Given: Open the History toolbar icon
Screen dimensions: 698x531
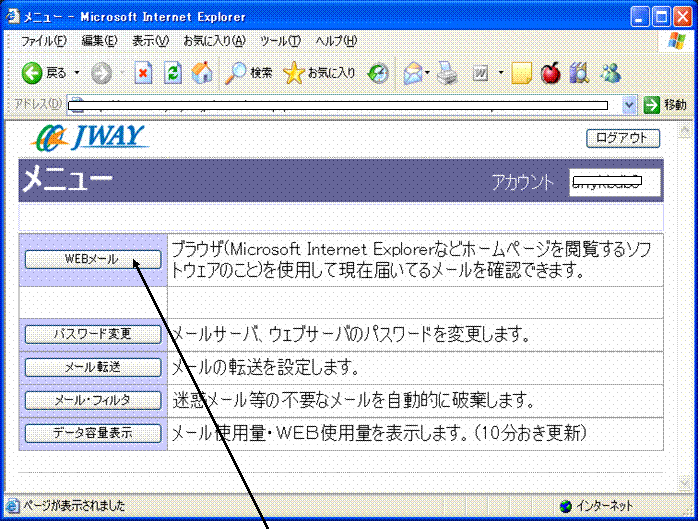Looking at the screenshot, I should click(x=379, y=73).
